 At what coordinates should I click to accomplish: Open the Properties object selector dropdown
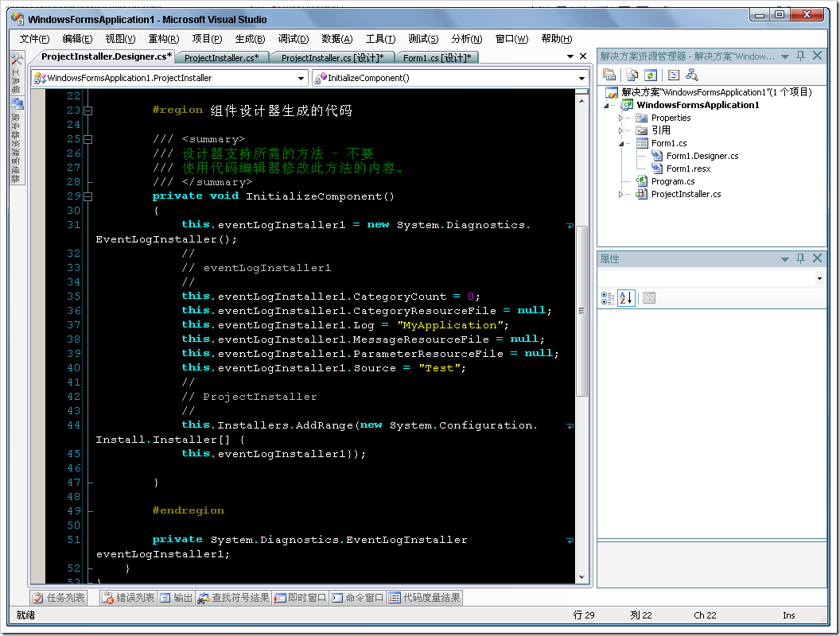pos(819,278)
